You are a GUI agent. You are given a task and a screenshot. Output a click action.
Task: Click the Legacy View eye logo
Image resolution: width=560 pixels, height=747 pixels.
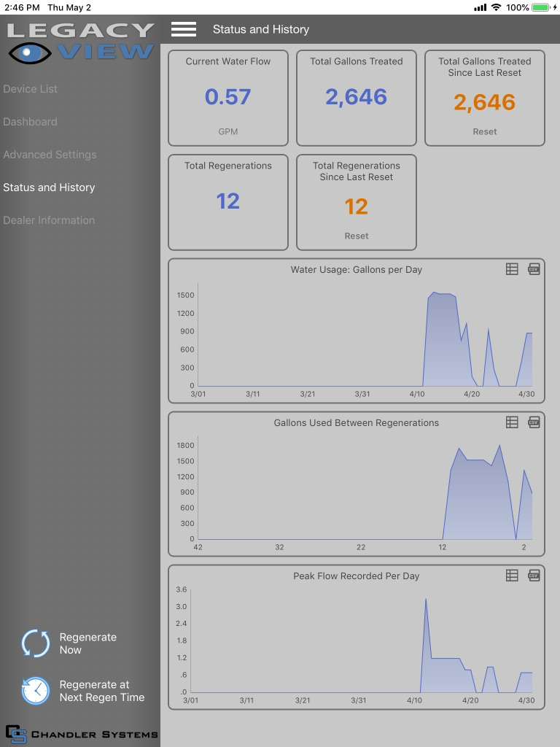(30, 53)
